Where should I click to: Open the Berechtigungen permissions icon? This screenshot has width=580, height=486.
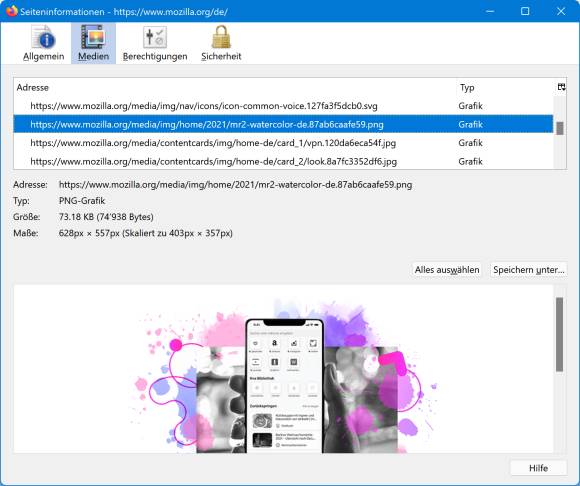click(x=155, y=37)
